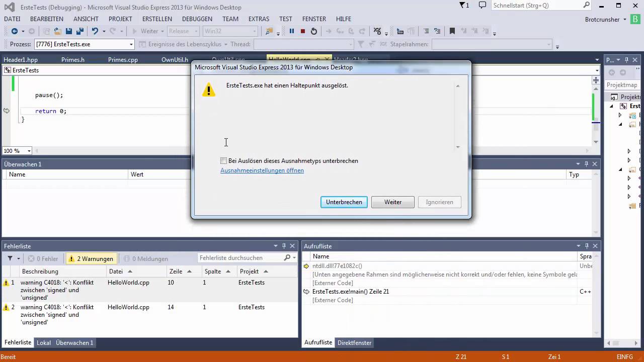Click the save all icon

click(80, 31)
